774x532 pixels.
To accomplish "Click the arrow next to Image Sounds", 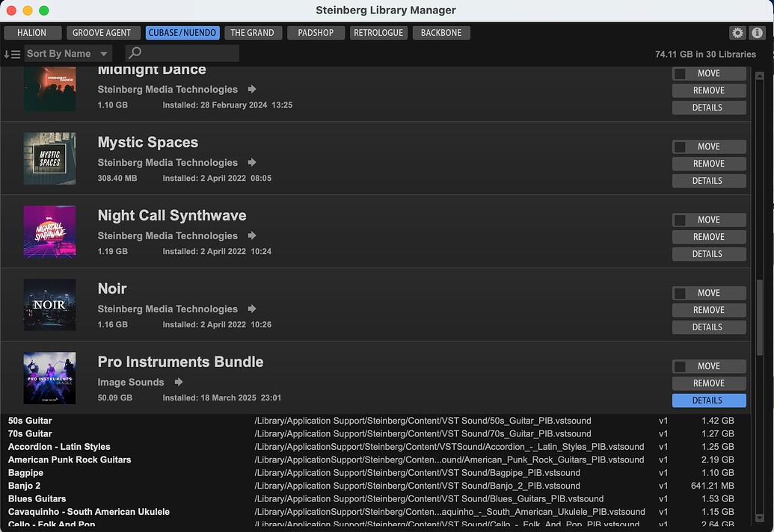I will pos(179,383).
